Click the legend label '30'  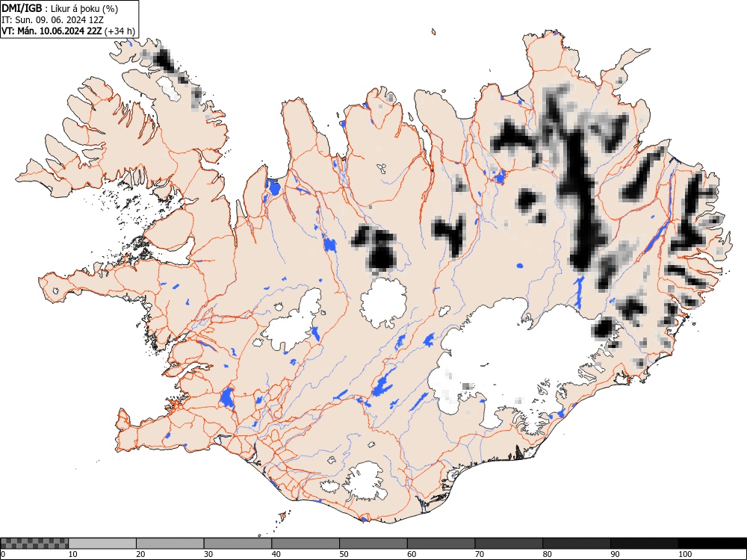[208, 554]
